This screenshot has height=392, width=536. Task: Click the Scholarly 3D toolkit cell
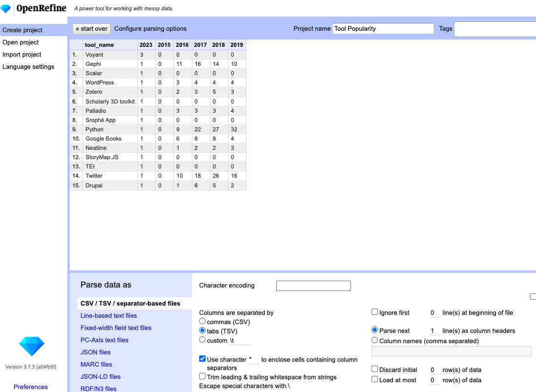point(110,102)
